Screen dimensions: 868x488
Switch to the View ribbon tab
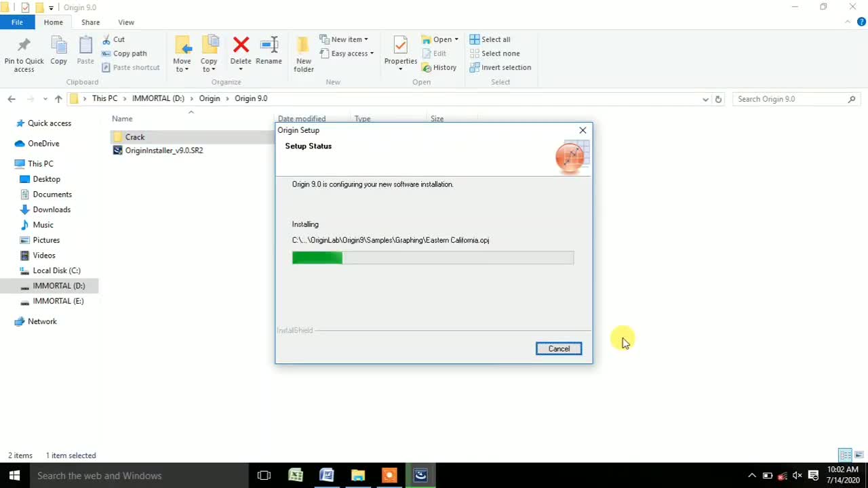[x=126, y=22]
